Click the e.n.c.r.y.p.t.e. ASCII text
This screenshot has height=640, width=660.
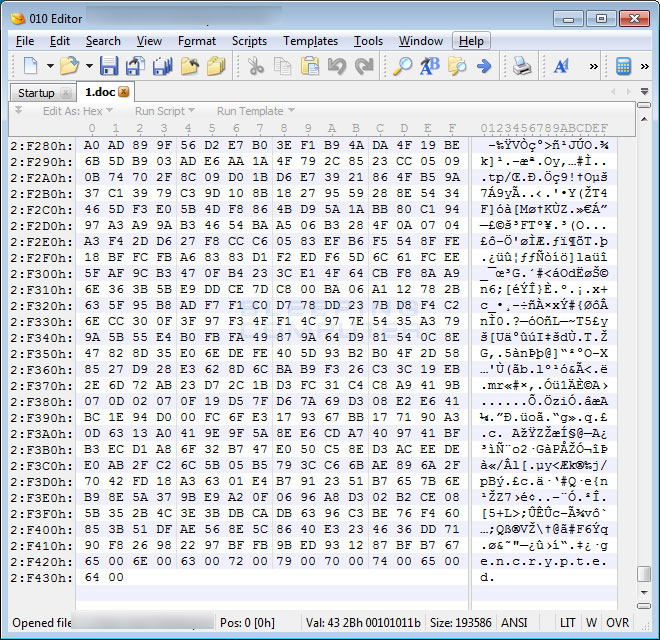[543, 561]
